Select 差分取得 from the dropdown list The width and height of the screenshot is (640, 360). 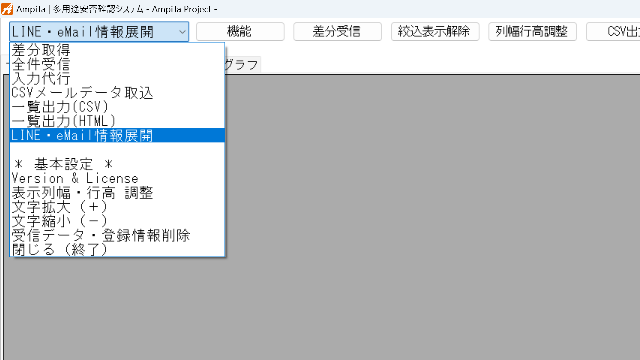pyautogui.click(x=117, y=50)
